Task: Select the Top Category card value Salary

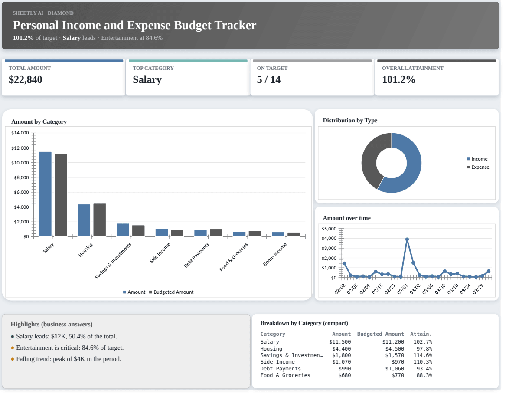Action: 147,80
